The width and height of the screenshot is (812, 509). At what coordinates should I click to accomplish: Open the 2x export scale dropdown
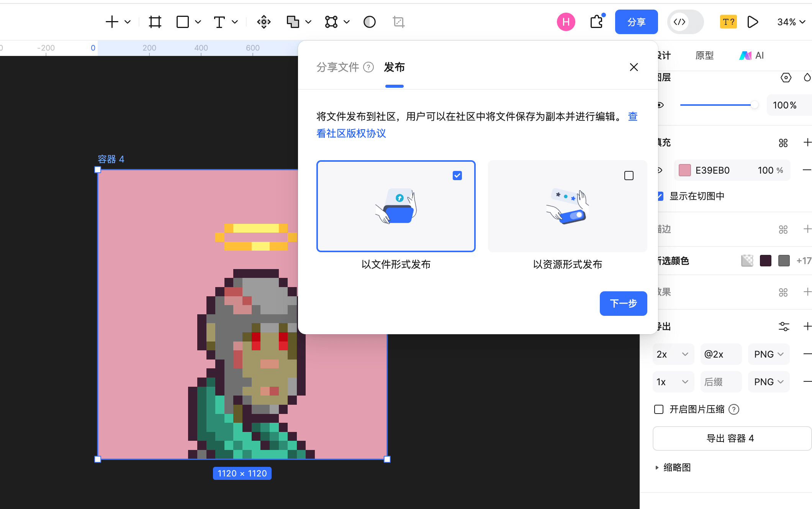(x=673, y=354)
